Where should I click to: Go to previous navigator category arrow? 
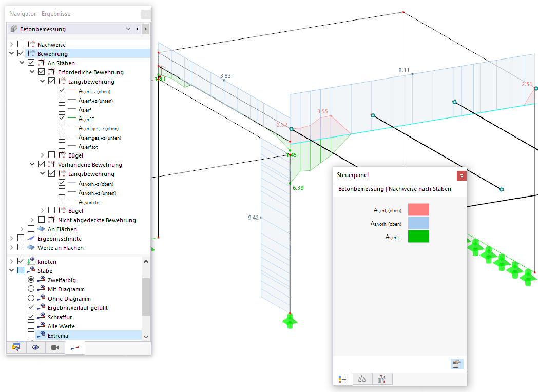click(137, 29)
